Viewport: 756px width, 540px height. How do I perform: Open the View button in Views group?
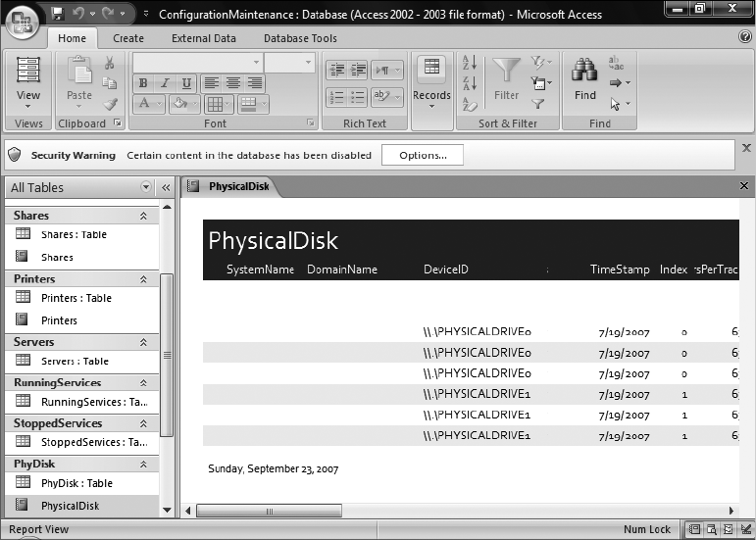tap(28, 83)
